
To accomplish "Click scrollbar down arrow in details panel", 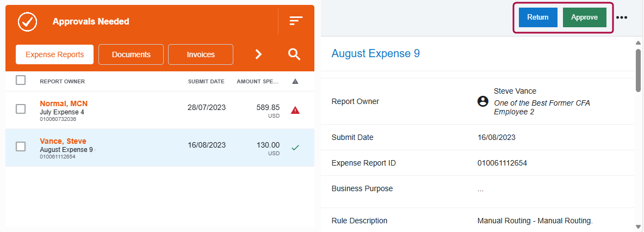I will coord(639,227).
